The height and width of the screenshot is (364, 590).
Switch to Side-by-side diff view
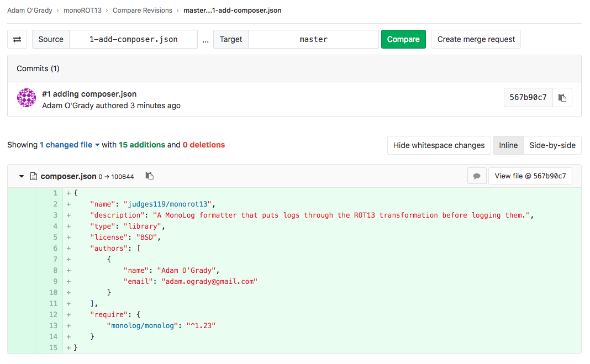552,145
